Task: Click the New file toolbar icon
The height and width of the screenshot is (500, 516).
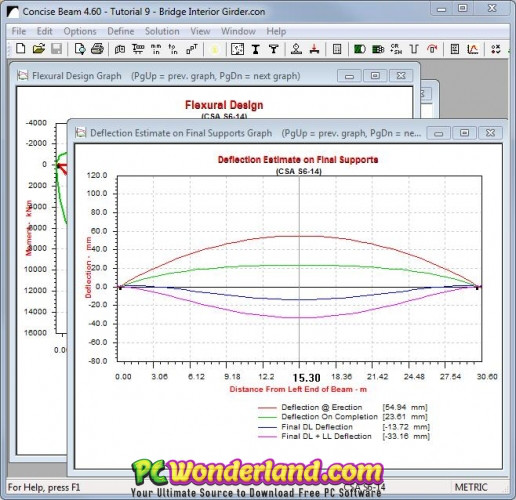Action: (21, 49)
